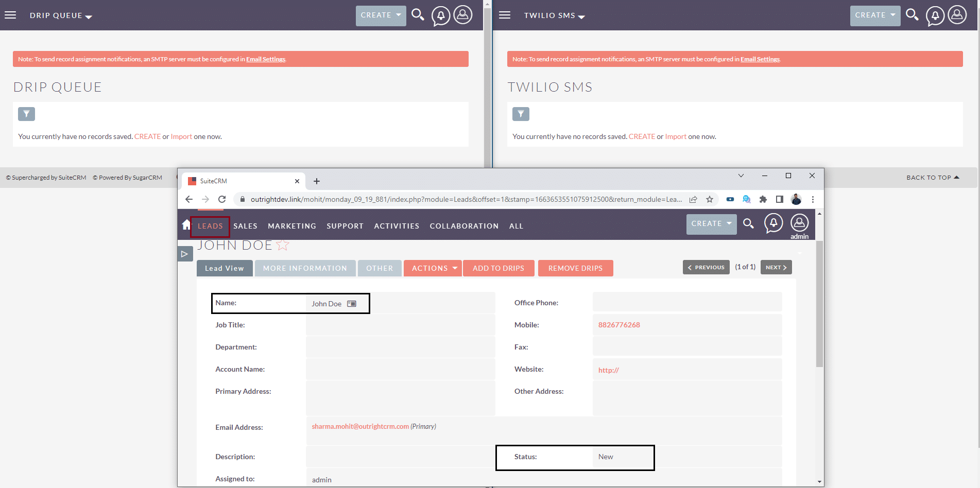Click browser forward arrow
This screenshot has width=980, height=488.
point(205,199)
